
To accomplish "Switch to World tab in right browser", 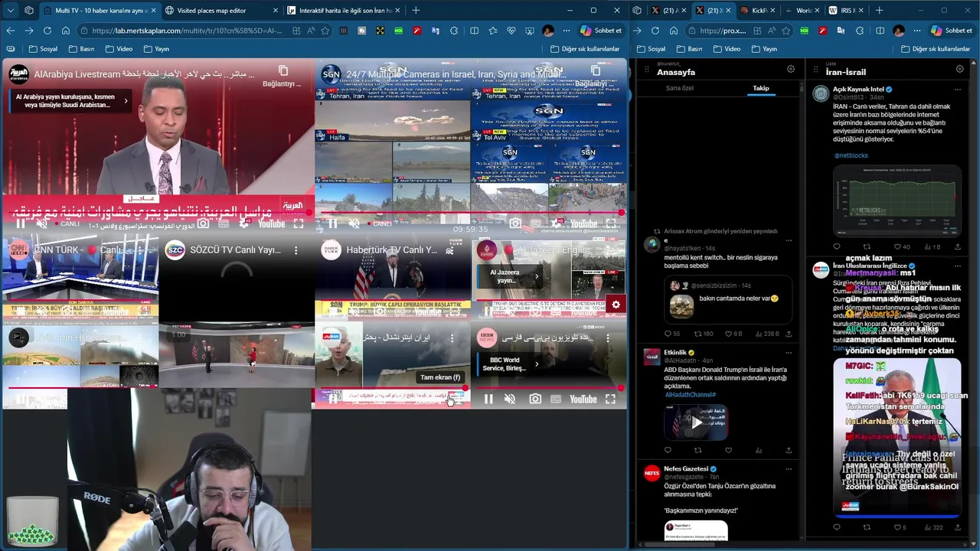I will click(x=802, y=10).
